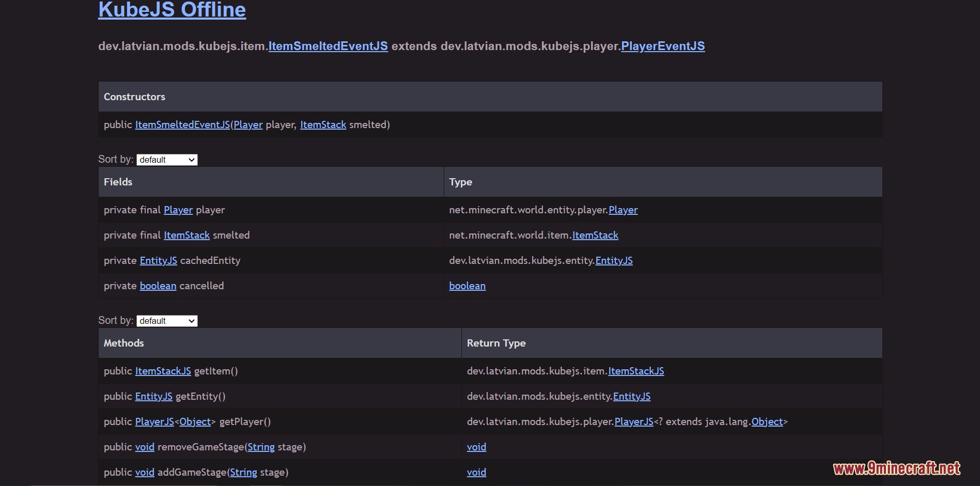Click the Methods column header

[x=280, y=343]
